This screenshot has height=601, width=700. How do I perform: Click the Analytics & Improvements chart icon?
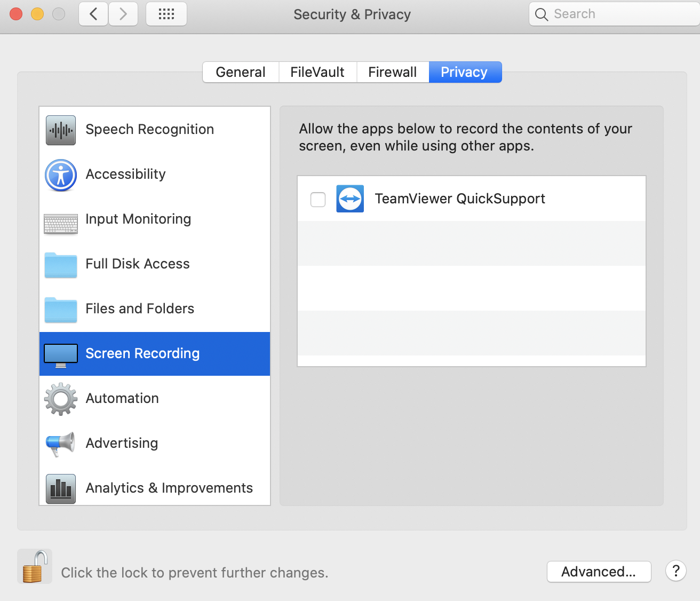61,489
